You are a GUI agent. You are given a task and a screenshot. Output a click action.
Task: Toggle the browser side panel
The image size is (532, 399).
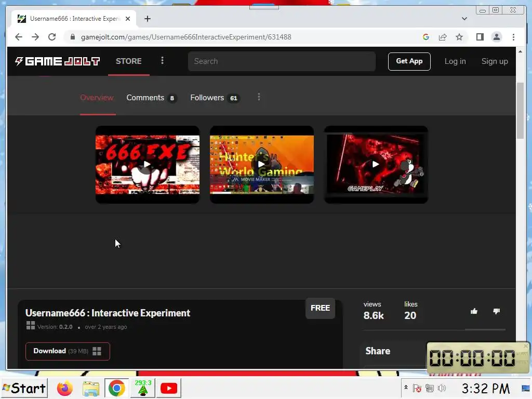tap(480, 37)
